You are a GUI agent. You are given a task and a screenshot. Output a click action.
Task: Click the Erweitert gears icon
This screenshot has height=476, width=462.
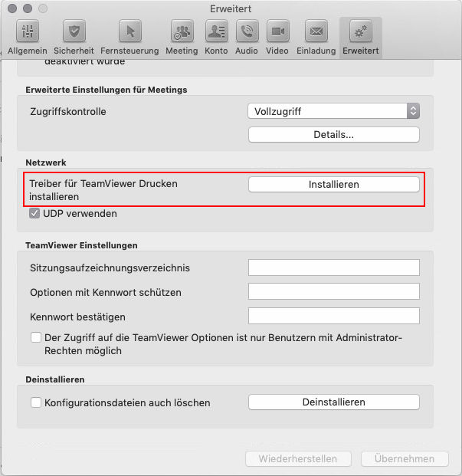[x=360, y=31]
